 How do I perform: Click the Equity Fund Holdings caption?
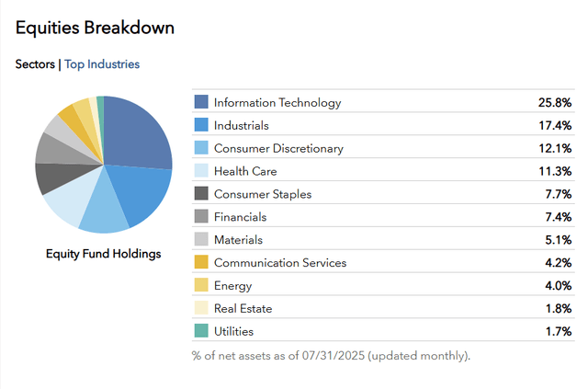(104, 254)
